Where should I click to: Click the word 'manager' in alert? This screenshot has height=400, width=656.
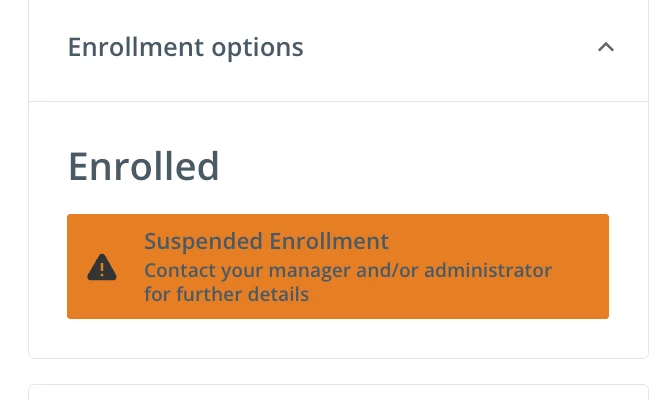pyautogui.click(x=309, y=271)
